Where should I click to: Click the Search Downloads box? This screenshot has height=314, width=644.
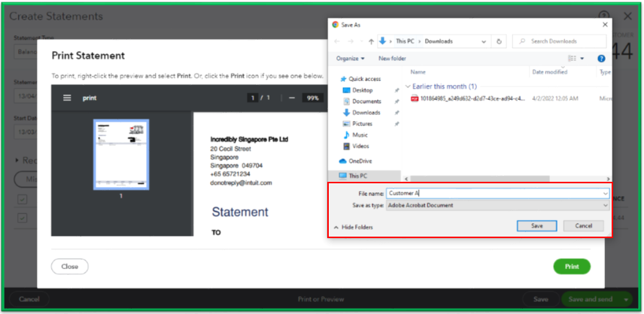(x=560, y=41)
